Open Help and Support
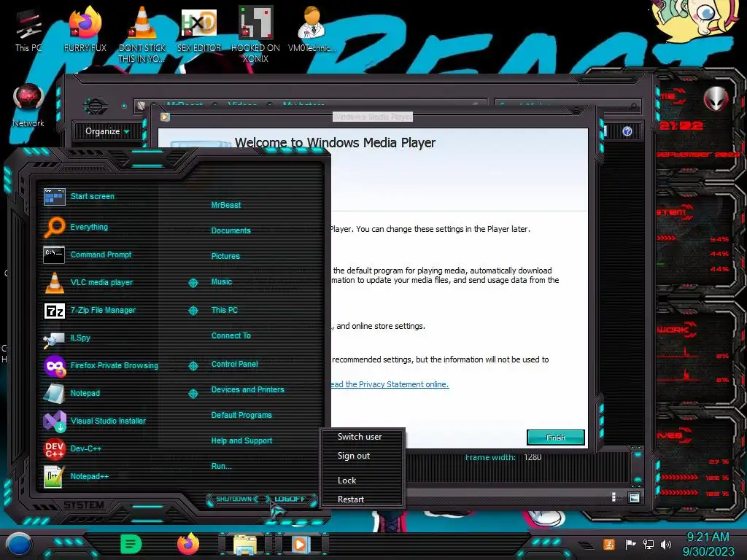The image size is (747, 560). [241, 441]
